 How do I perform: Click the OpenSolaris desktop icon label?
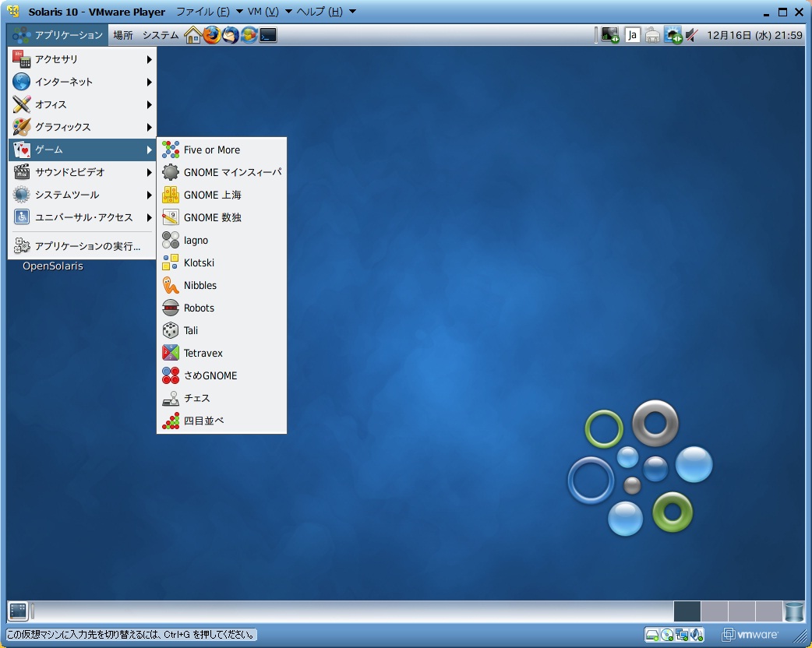point(53,266)
